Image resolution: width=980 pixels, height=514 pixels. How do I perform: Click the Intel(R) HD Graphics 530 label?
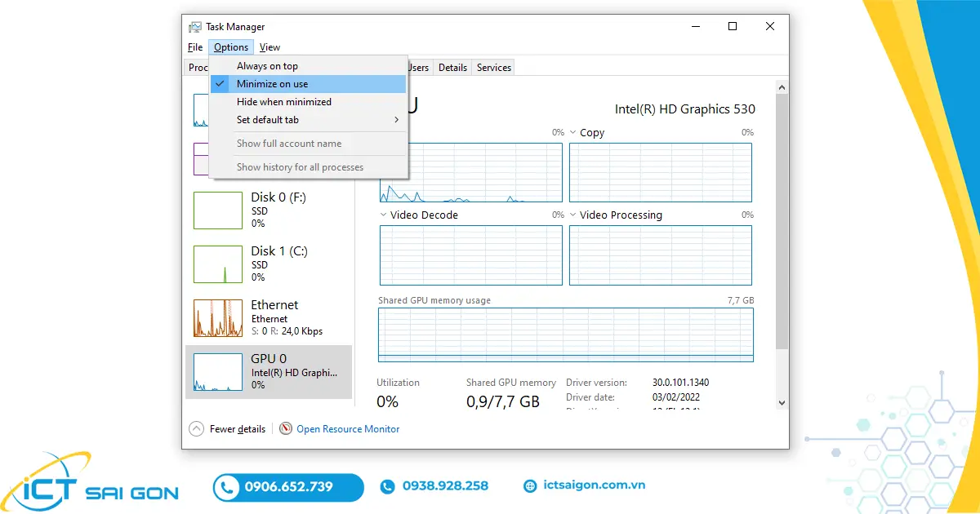685,109
